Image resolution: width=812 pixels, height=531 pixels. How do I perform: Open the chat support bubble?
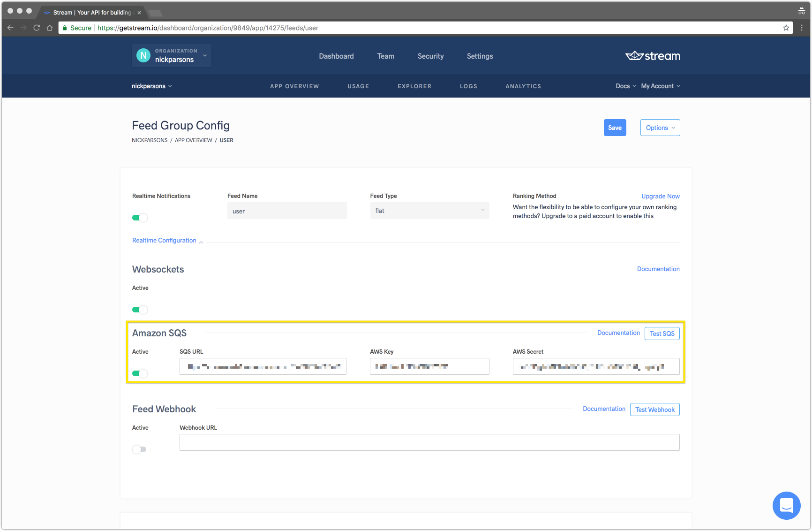coord(786,505)
